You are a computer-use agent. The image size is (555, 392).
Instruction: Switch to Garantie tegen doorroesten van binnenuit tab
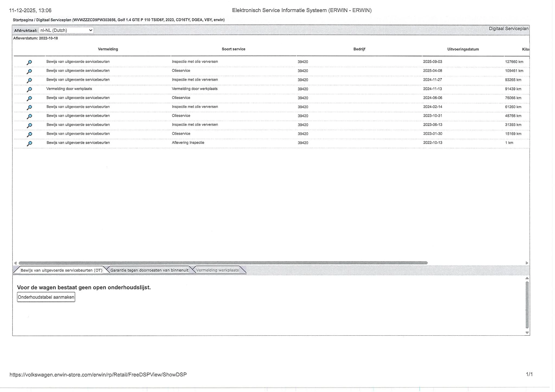point(149,270)
